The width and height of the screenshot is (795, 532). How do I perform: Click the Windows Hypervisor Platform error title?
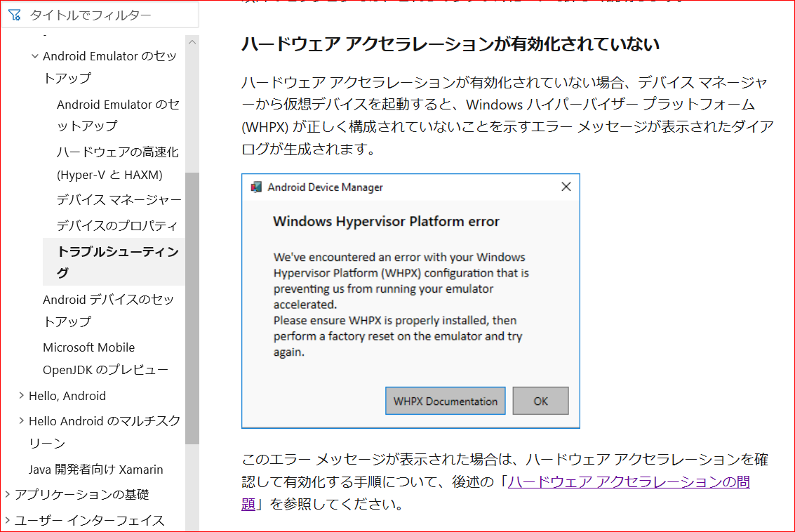point(387,222)
